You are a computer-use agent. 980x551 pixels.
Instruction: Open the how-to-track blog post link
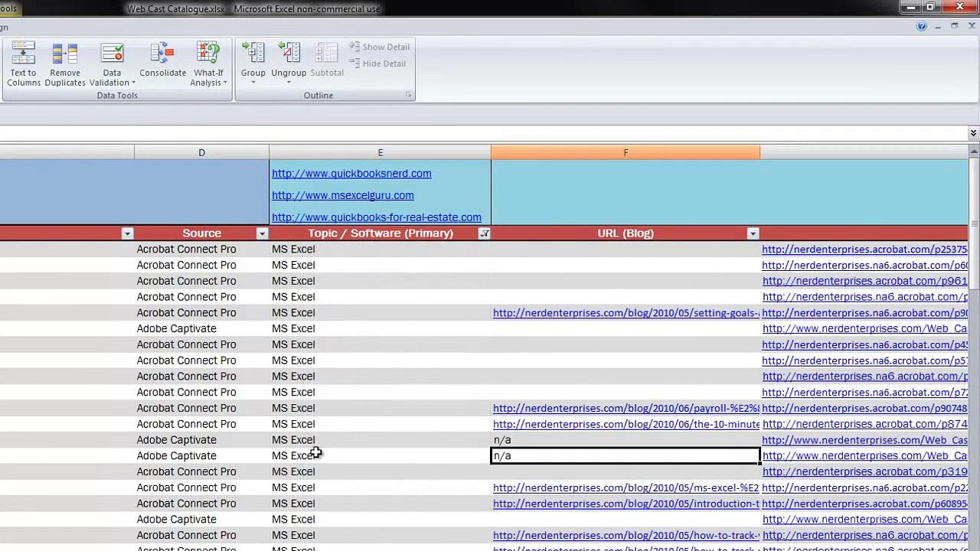pyautogui.click(x=626, y=536)
